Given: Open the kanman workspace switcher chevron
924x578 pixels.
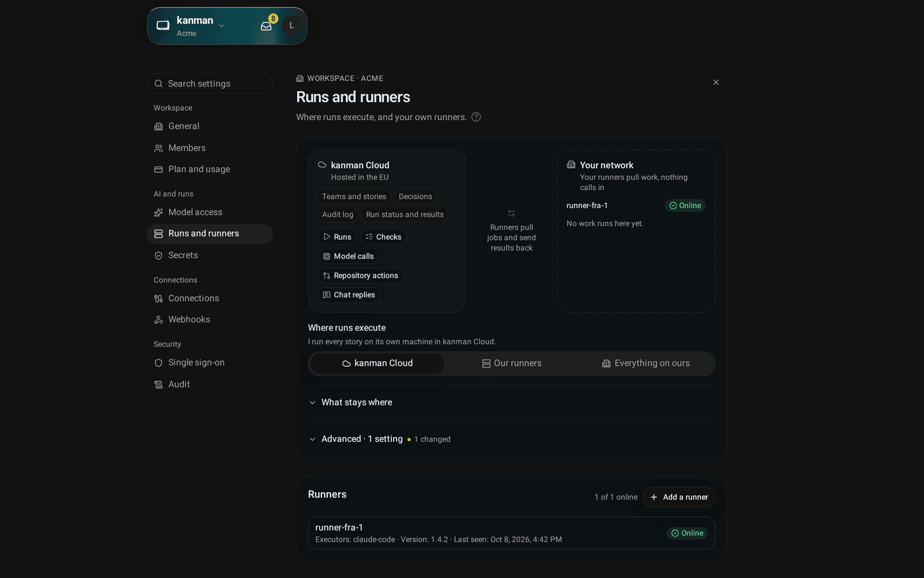Looking at the screenshot, I should tap(221, 26).
